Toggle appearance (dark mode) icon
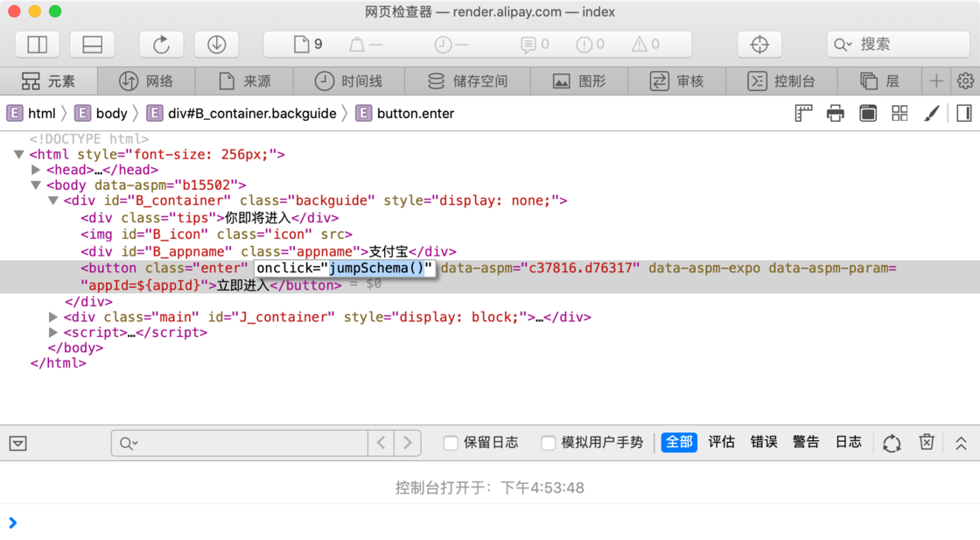The width and height of the screenshot is (980, 540). point(867,113)
